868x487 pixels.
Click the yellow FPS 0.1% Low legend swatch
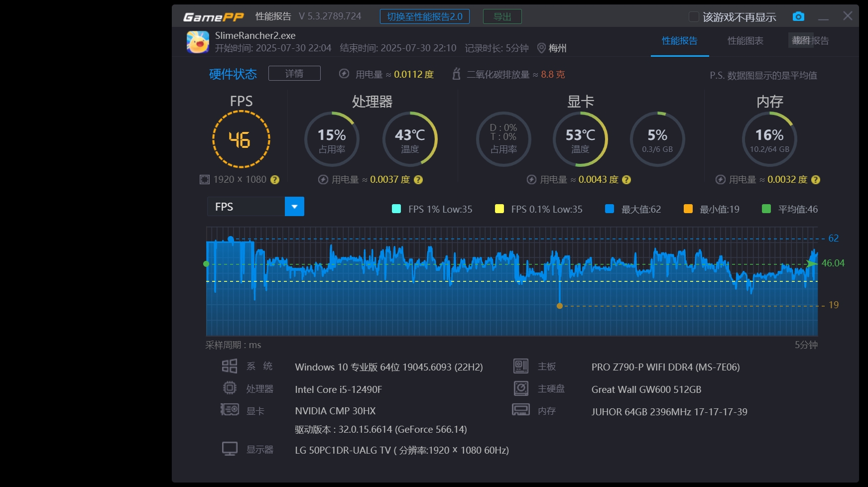(499, 209)
